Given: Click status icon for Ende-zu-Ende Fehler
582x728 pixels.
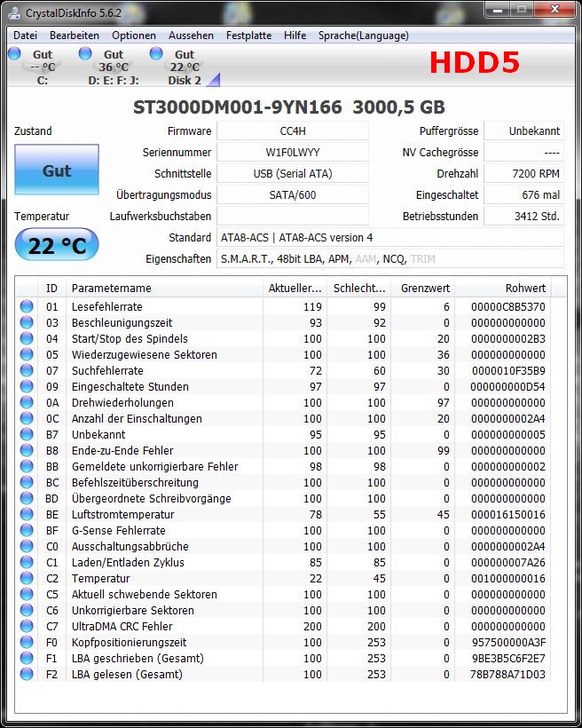Looking at the screenshot, I should pyautogui.click(x=27, y=450).
